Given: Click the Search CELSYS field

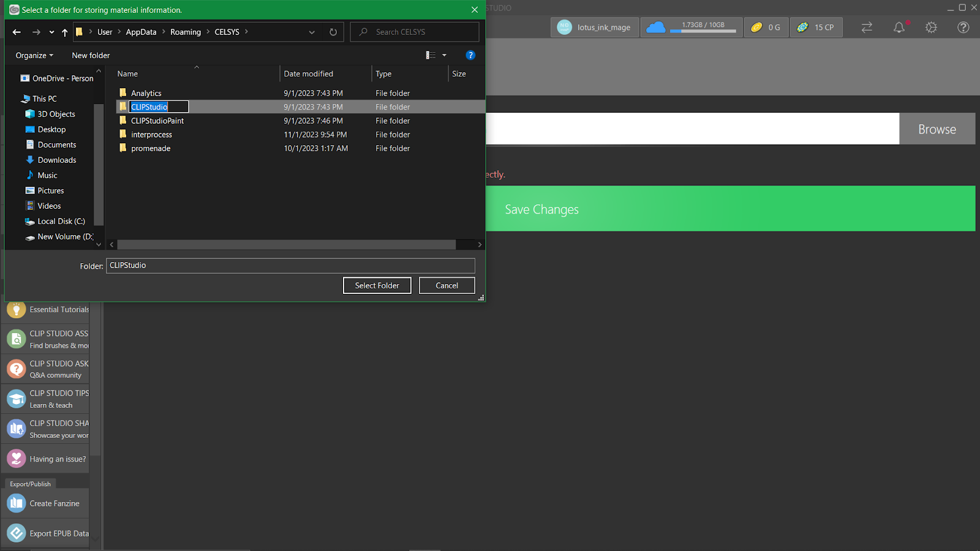Looking at the screenshot, I should click(415, 32).
